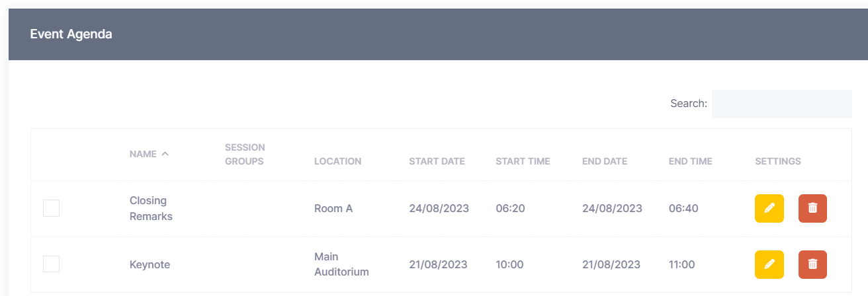This screenshot has height=296, width=868.
Task: Select the Keynote name cell
Action: coord(150,265)
